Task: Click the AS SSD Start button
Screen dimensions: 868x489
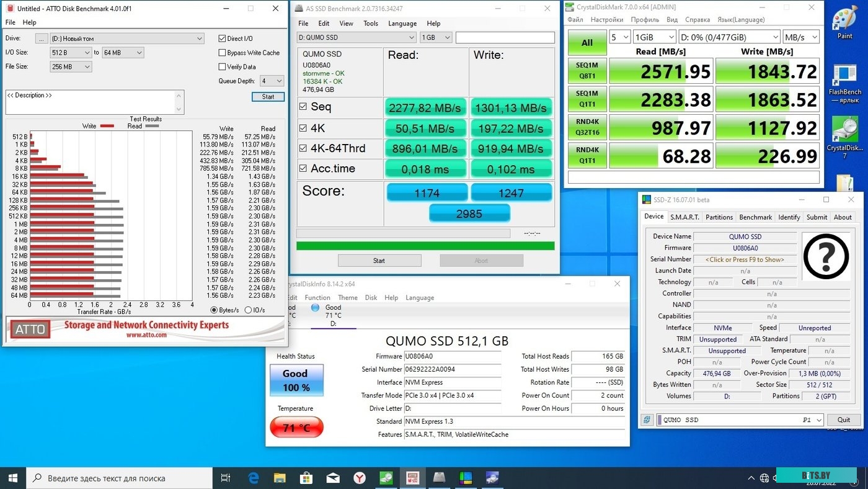Action: pos(379,261)
